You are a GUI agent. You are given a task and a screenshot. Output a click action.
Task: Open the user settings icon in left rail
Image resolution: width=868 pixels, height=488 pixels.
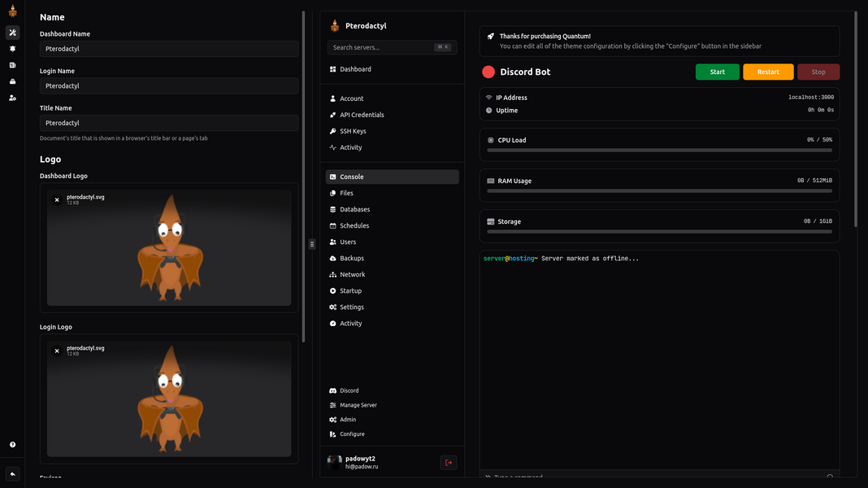[12, 98]
